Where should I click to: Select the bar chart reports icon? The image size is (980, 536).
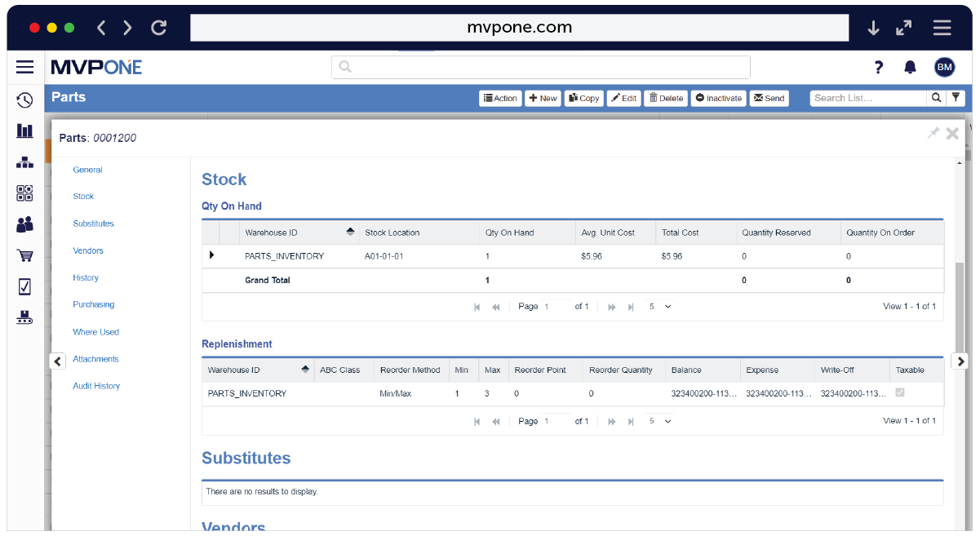[x=24, y=131]
